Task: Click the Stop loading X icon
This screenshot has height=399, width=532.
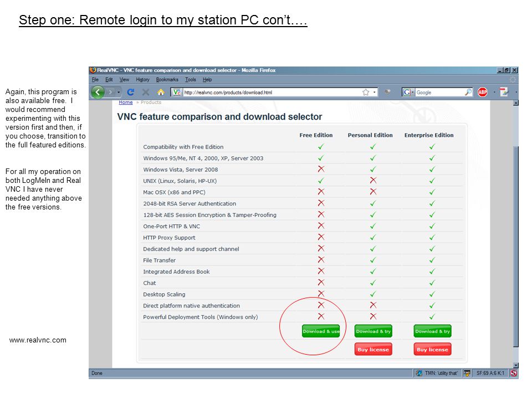Action: (146, 92)
